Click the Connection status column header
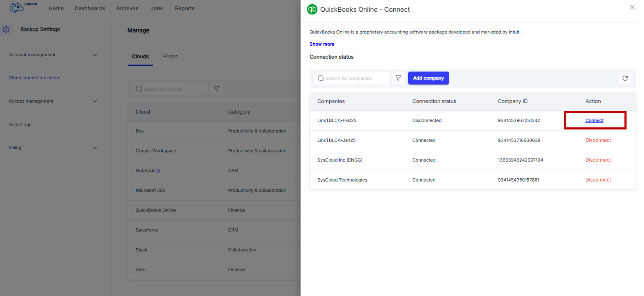 click(434, 102)
